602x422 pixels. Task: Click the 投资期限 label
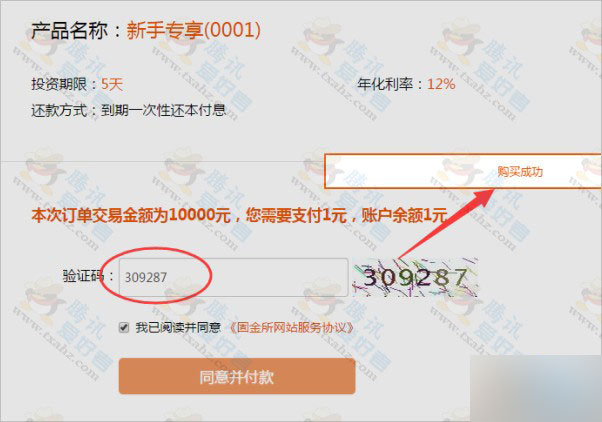tap(59, 84)
